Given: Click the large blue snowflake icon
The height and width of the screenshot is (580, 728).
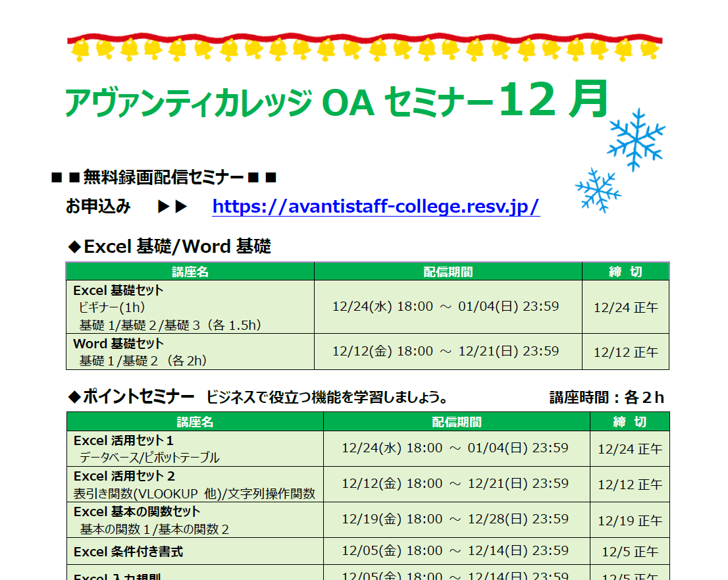Looking at the screenshot, I should click(x=637, y=140).
